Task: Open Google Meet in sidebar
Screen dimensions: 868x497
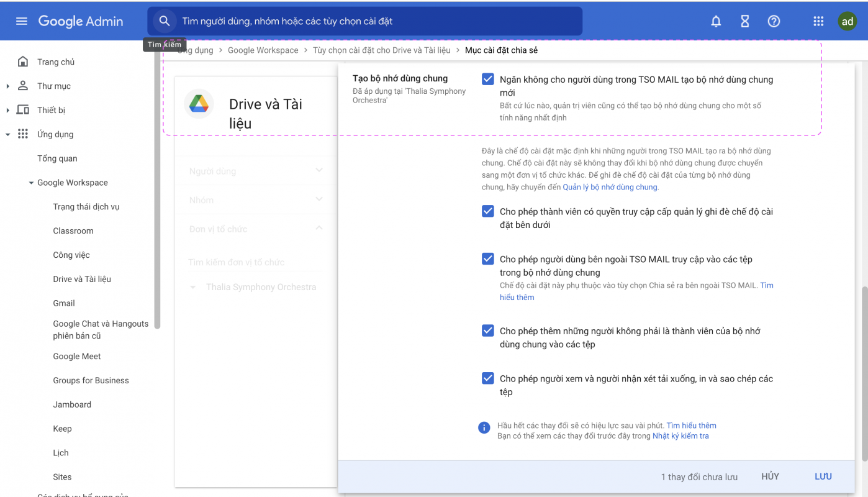Action: (x=77, y=357)
